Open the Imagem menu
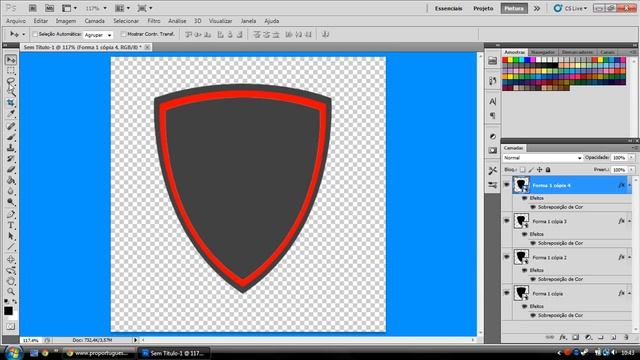This screenshot has height=360, width=640. (x=66, y=21)
